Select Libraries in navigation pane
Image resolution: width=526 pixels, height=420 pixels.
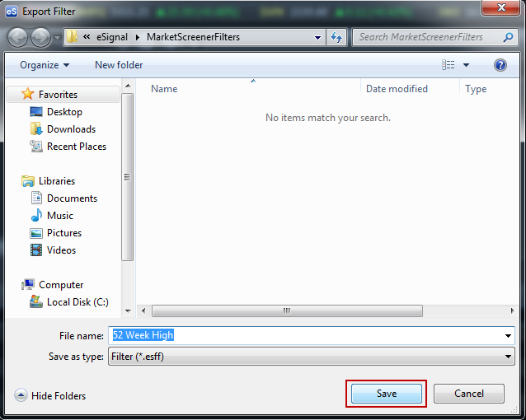tap(57, 181)
